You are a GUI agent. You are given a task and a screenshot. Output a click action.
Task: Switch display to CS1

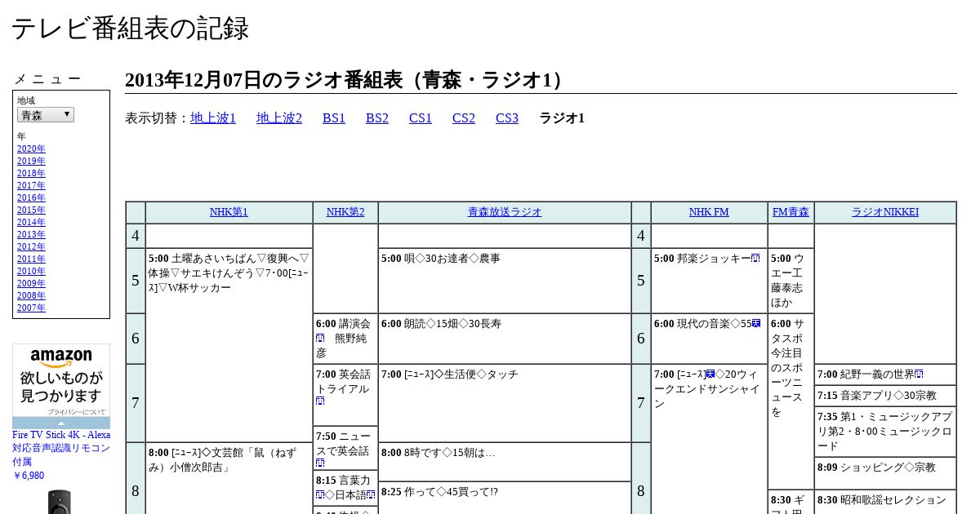(x=421, y=118)
